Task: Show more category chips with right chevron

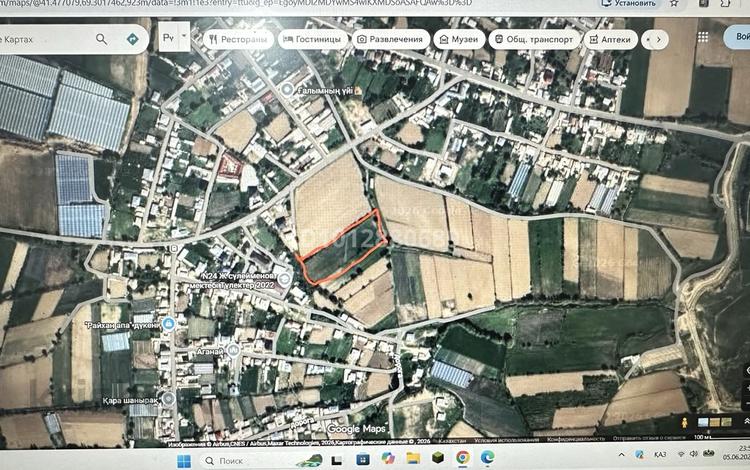Action: 658,39
